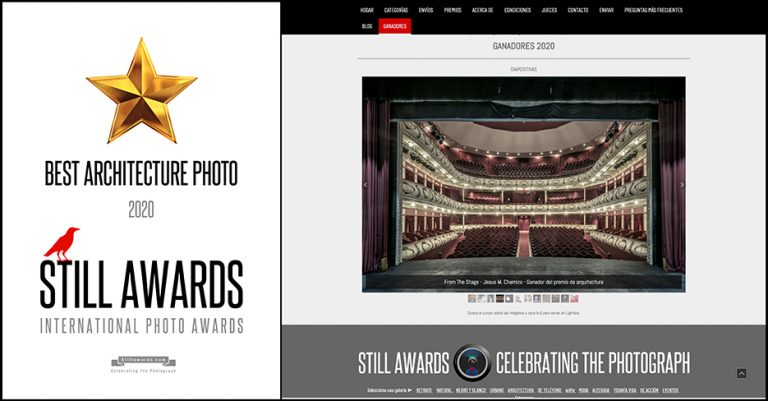Go to the ENVÍOS page
768x401 pixels.
pos(426,10)
